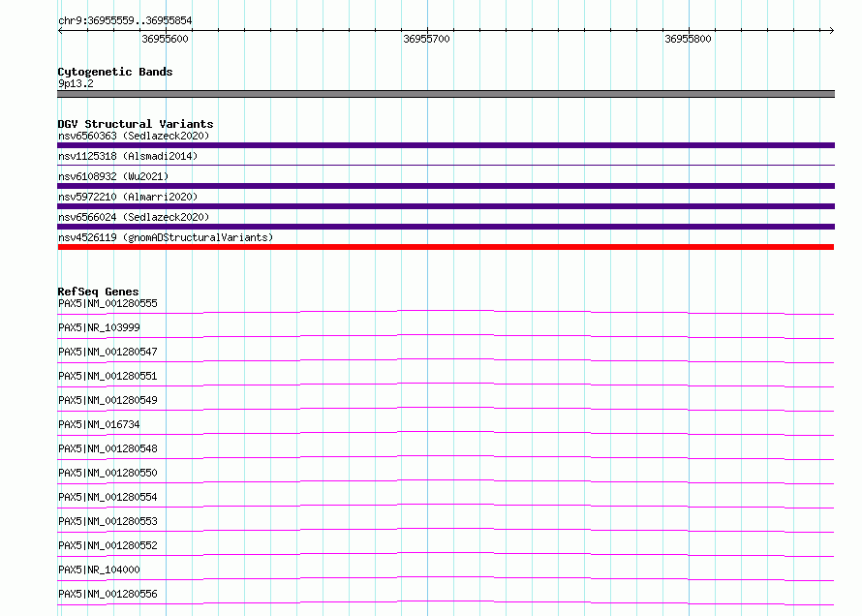
Task: Click the 9p13.2 band label
Action: [76, 83]
